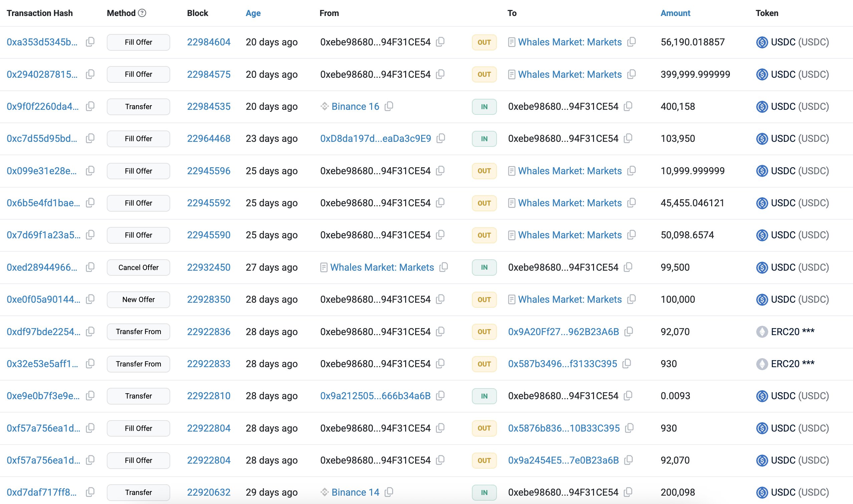Copy transaction hash 0xe0f05a90144

90,299
